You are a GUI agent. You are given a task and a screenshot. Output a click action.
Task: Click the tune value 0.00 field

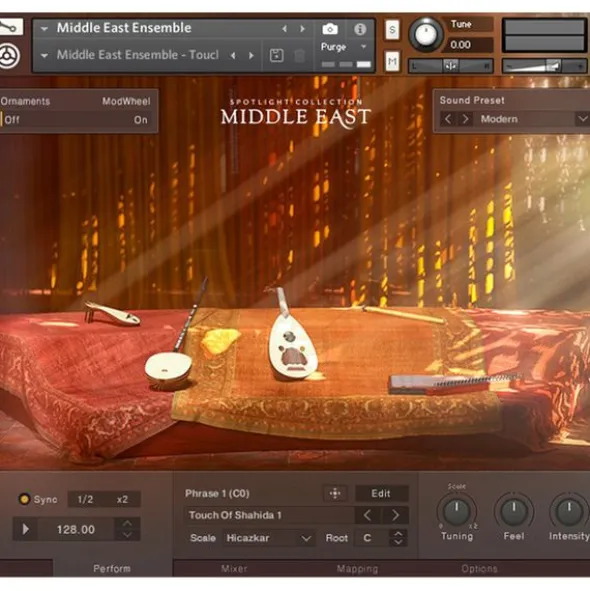[467, 45]
